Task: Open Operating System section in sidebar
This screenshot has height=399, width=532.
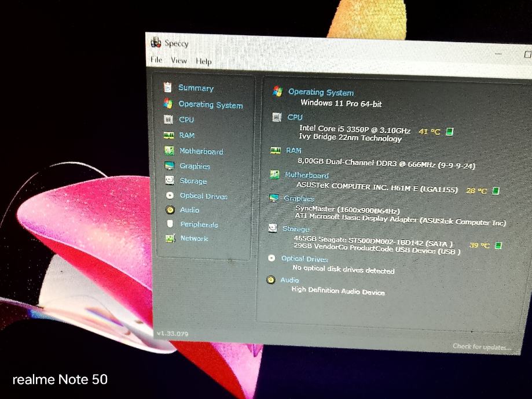Action: [211, 105]
